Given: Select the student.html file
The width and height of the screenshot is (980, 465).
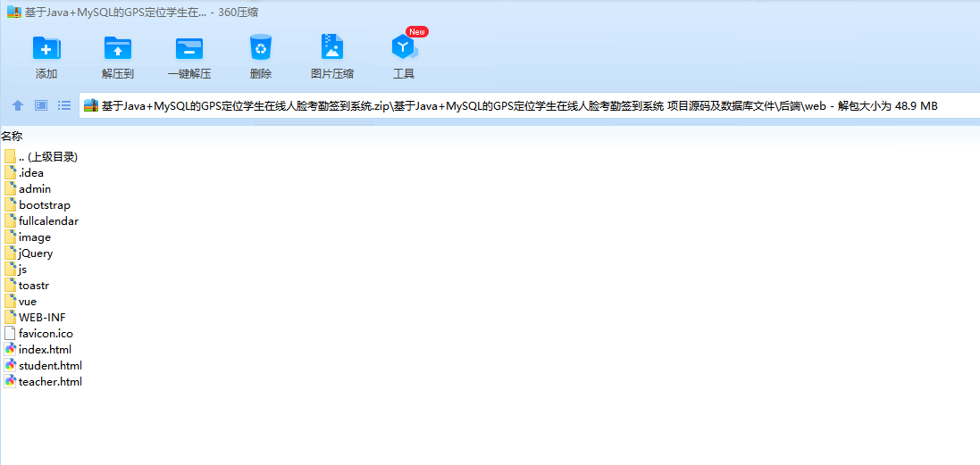Looking at the screenshot, I should tap(43, 366).
